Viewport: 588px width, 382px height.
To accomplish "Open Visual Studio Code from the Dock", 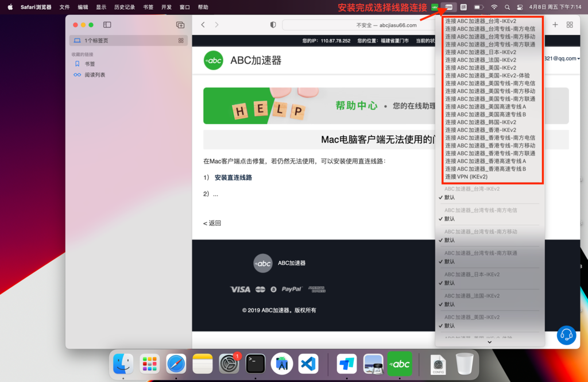I will 308,364.
